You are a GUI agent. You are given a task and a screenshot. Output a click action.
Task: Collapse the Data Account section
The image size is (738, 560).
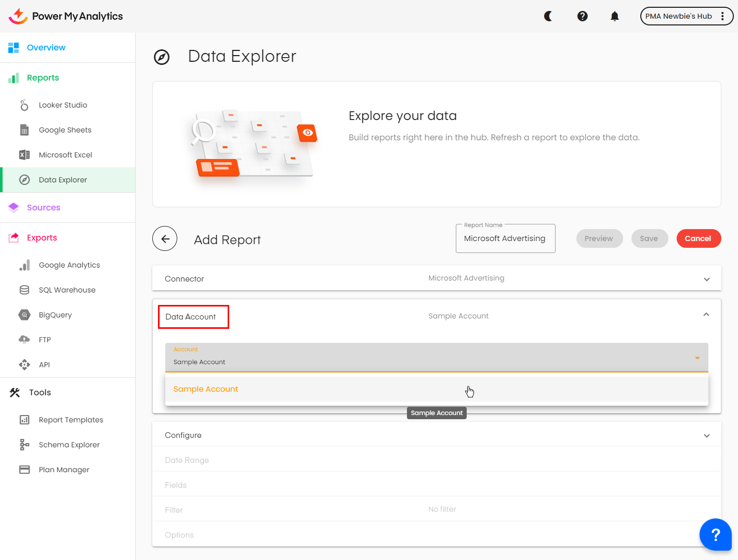point(706,315)
